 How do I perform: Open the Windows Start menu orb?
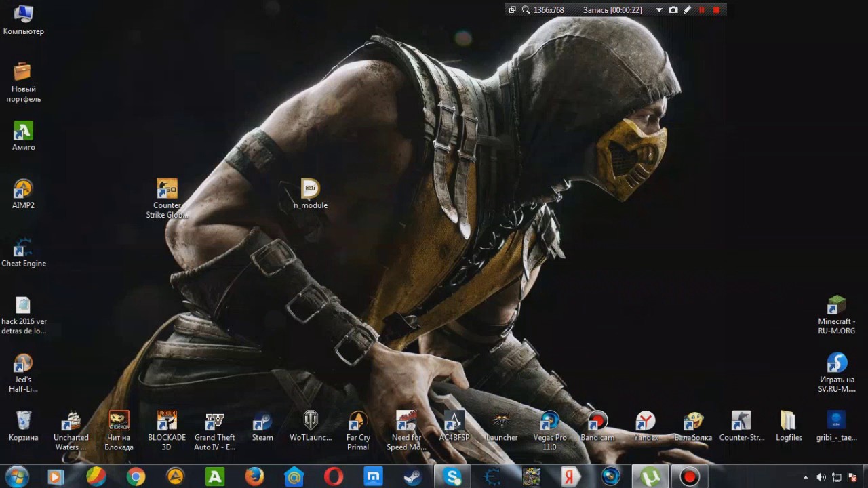coord(16,476)
